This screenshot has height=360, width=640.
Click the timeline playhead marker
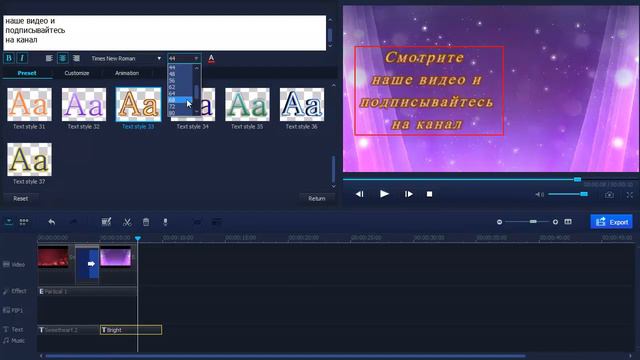138,238
